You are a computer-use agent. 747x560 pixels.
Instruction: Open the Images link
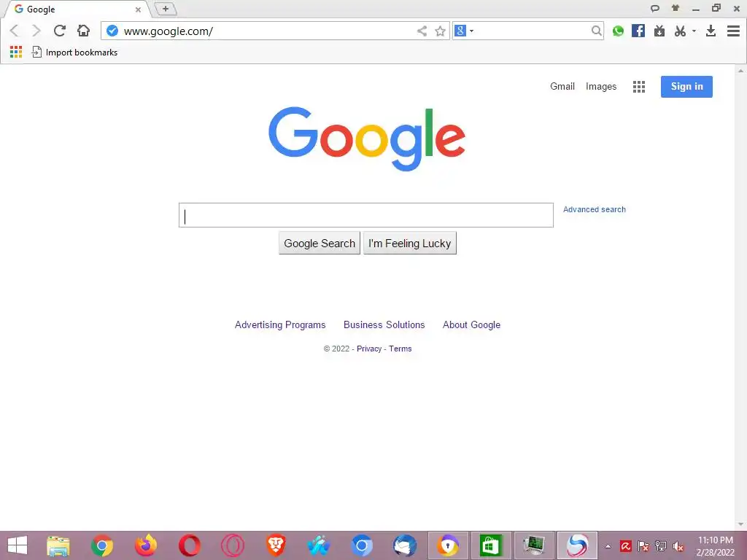click(x=601, y=87)
